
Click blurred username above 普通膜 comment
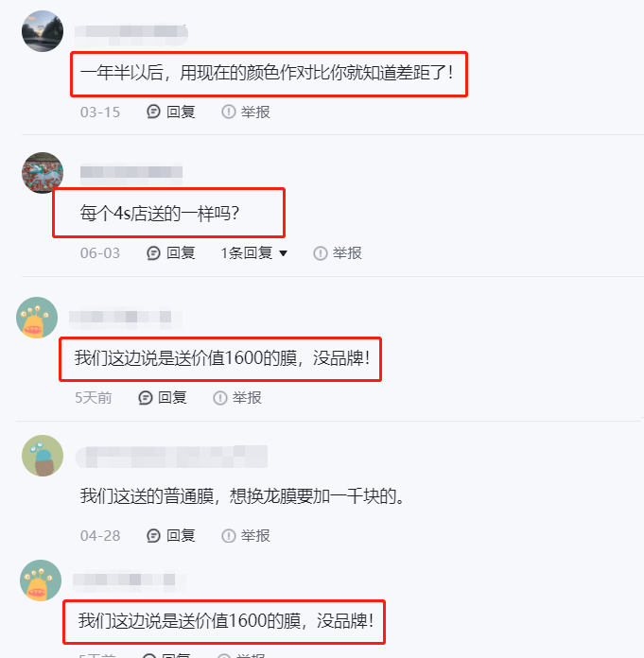171,457
